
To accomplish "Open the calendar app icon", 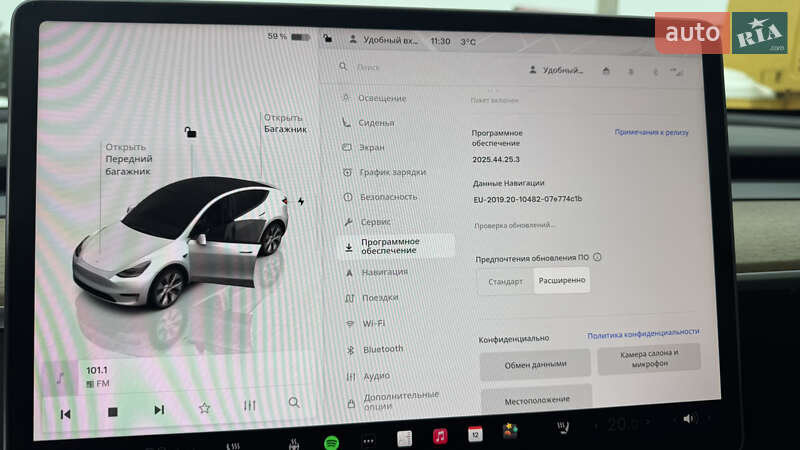I will pos(475,434).
